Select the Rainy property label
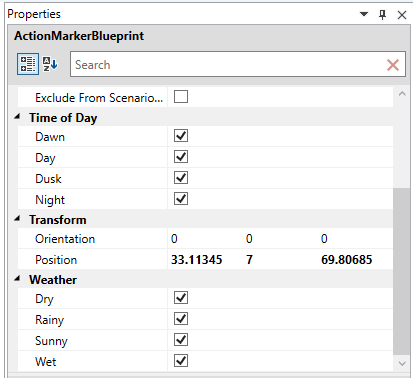 (49, 320)
